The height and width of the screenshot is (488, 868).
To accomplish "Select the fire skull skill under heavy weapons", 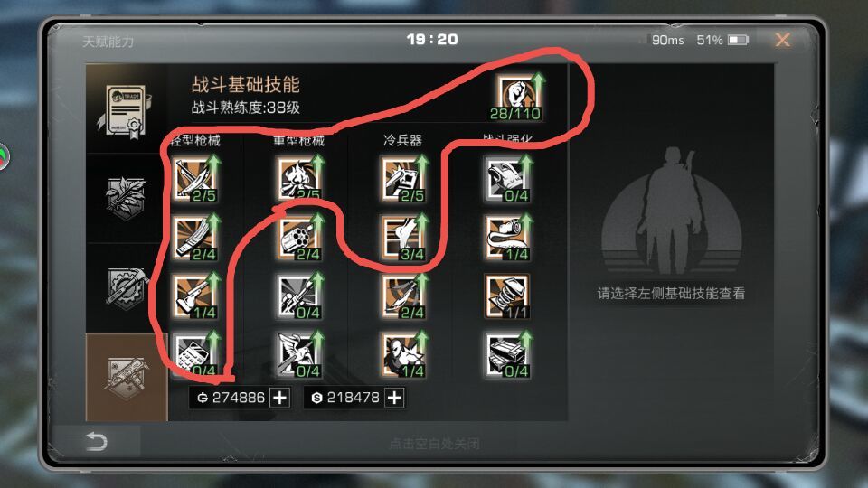I will click(299, 179).
